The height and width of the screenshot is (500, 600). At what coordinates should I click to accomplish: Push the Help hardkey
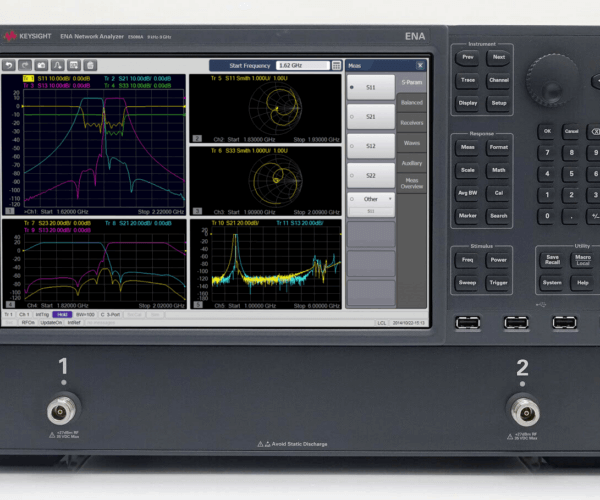tap(583, 283)
